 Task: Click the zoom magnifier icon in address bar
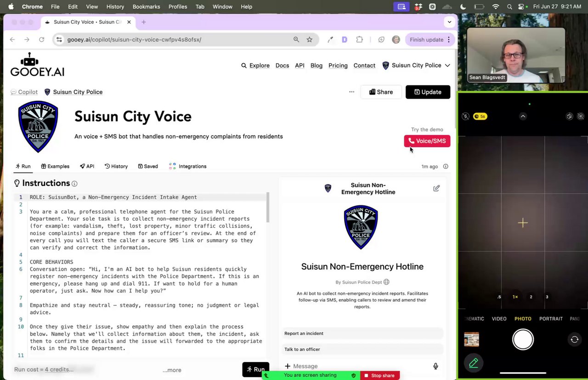(x=296, y=39)
